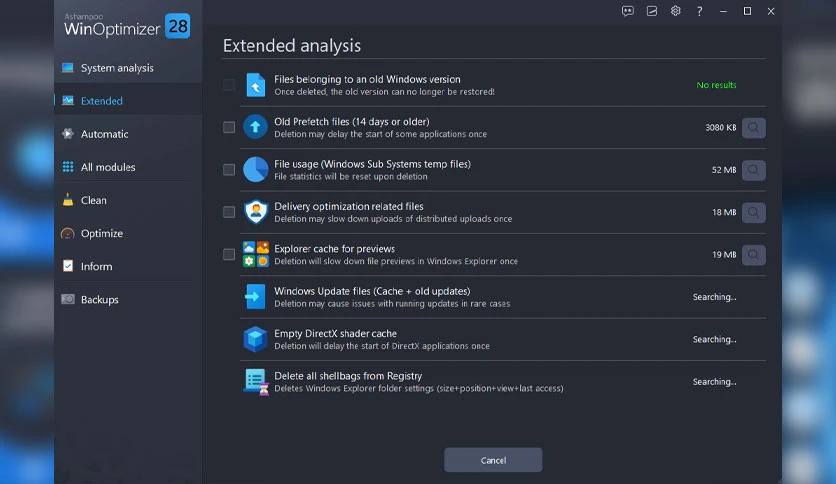Click the Delivery optimization shield icon
Viewport: 836px width, 484px height.
tap(255, 212)
